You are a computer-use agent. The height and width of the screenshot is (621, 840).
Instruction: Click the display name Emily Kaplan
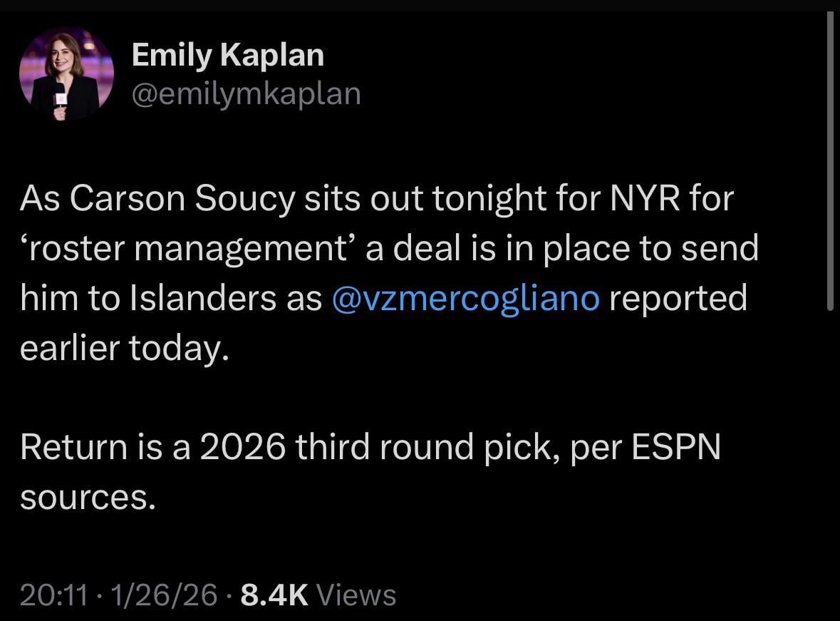click(228, 53)
